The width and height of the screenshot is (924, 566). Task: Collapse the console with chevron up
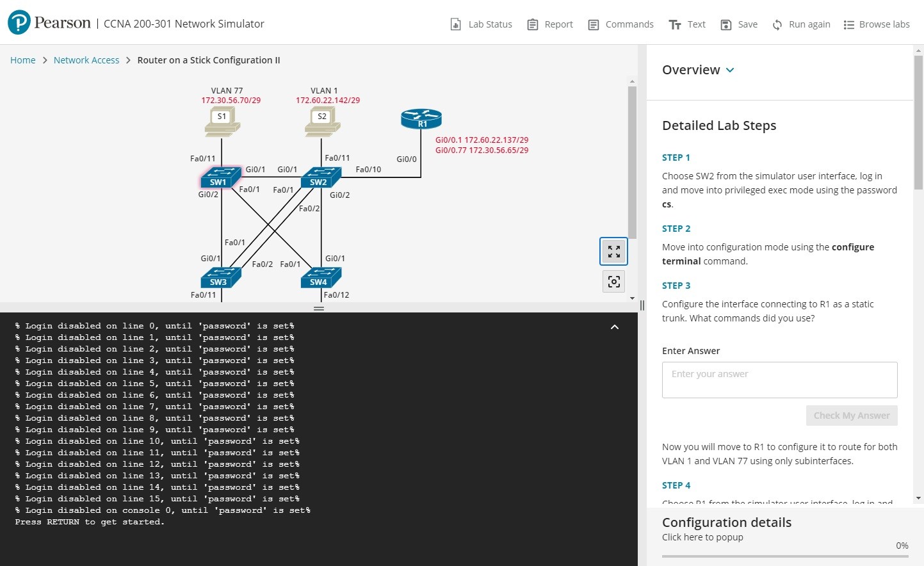pyautogui.click(x=615, y=327)
